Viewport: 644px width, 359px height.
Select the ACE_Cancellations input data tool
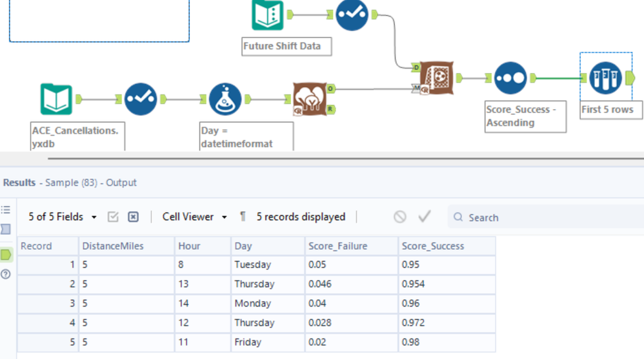[57, 99]
